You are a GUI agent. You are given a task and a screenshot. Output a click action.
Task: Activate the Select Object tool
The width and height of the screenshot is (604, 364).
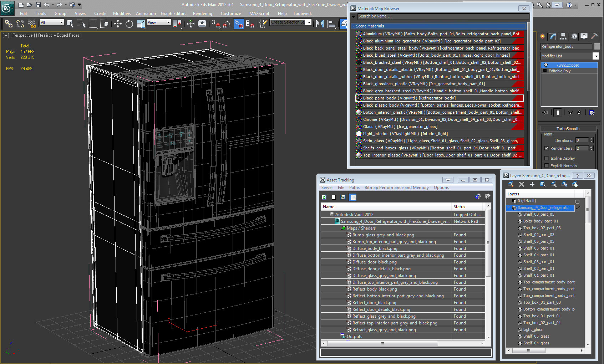tap(70, 24)
